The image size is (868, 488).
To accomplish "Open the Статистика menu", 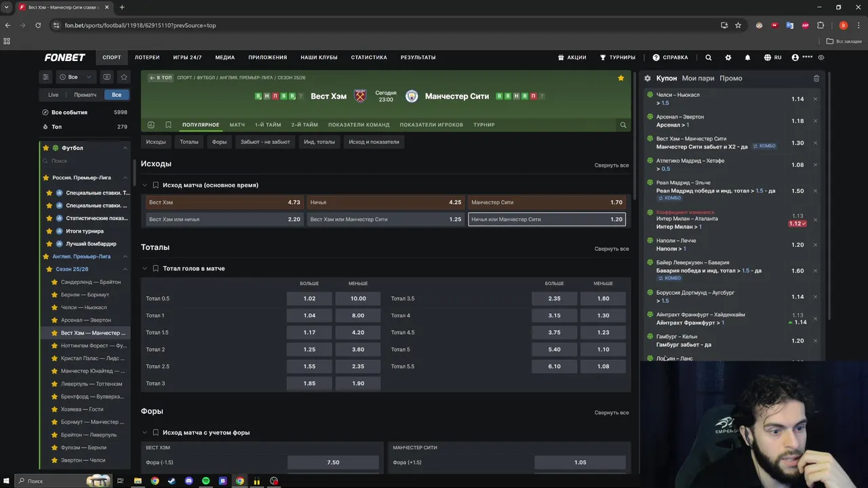I will tap(369, 58).
